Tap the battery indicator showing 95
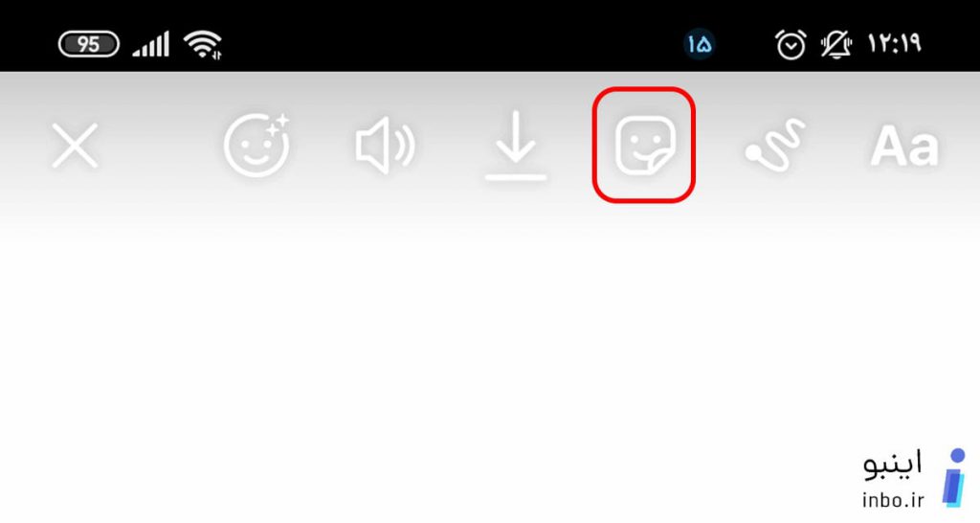 click(89, 44)
